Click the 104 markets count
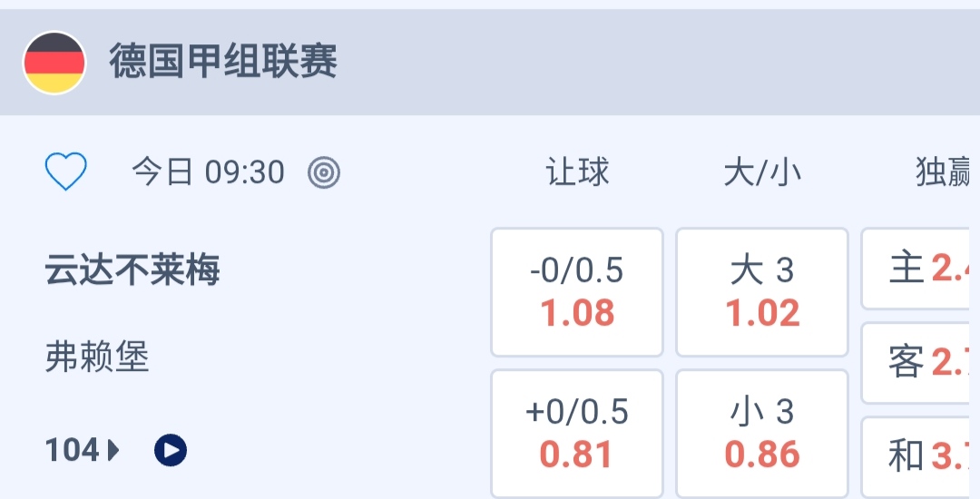 point(72,450)
